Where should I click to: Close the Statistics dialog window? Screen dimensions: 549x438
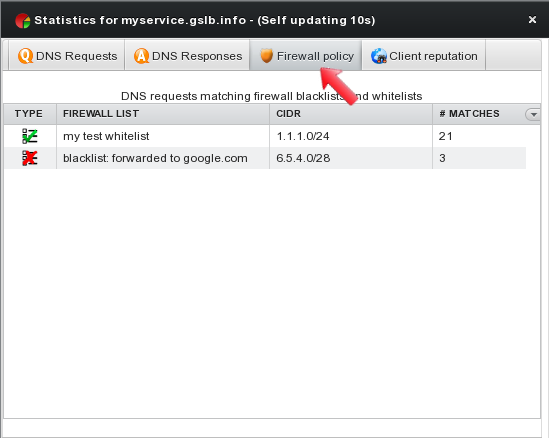point(532,20)
